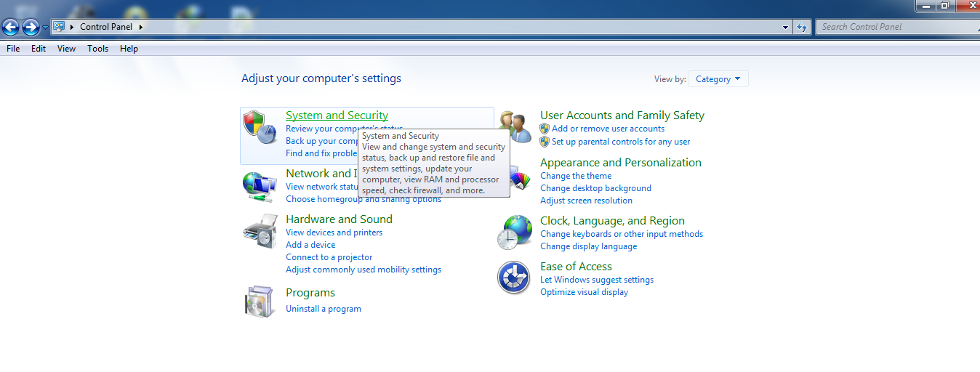The width and height of the screenshot is (980, 372).
Task: Open System and Security category
Action: (x=337, y=115)
